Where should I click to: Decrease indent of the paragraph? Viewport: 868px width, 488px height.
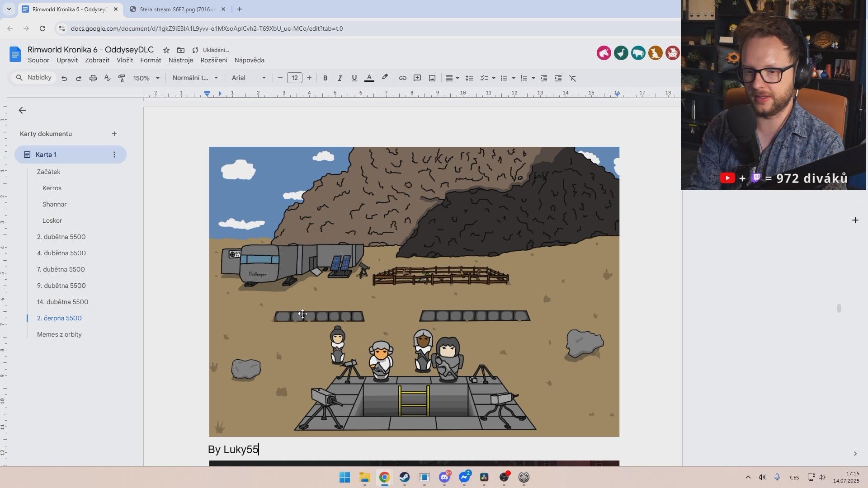coord(544,78)
